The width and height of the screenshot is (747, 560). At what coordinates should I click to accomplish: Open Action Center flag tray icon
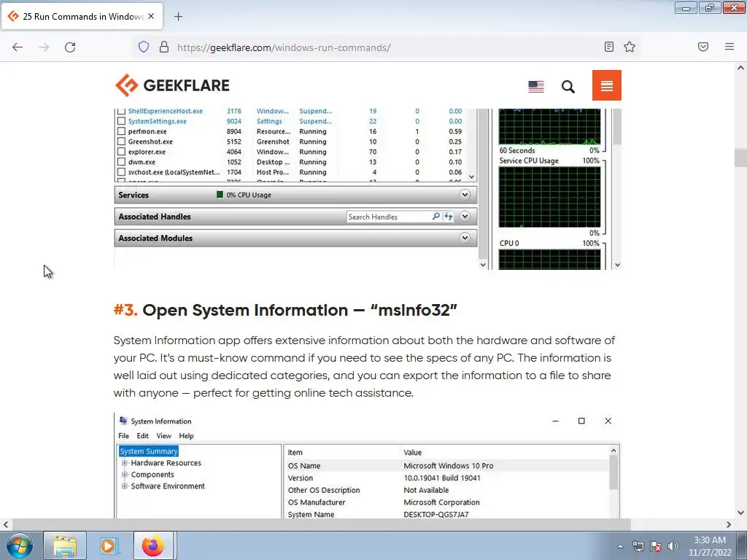pyautogui.click(x=656, y=546)
